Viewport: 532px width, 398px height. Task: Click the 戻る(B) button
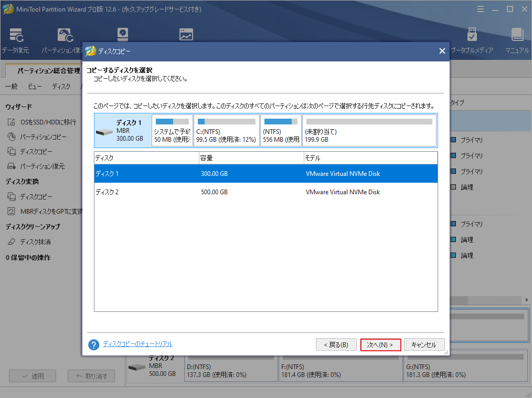pyautogui.click(x=336, y=344)
